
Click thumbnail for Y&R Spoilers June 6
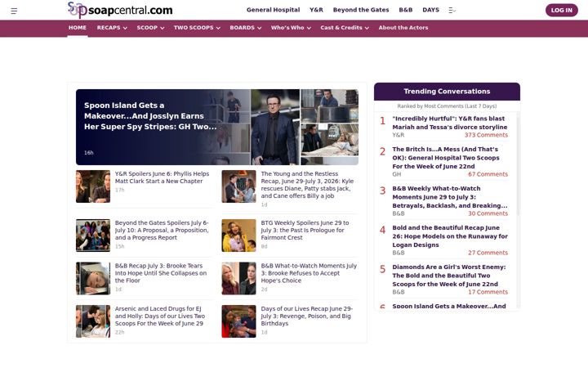click(x=93, y=186)
